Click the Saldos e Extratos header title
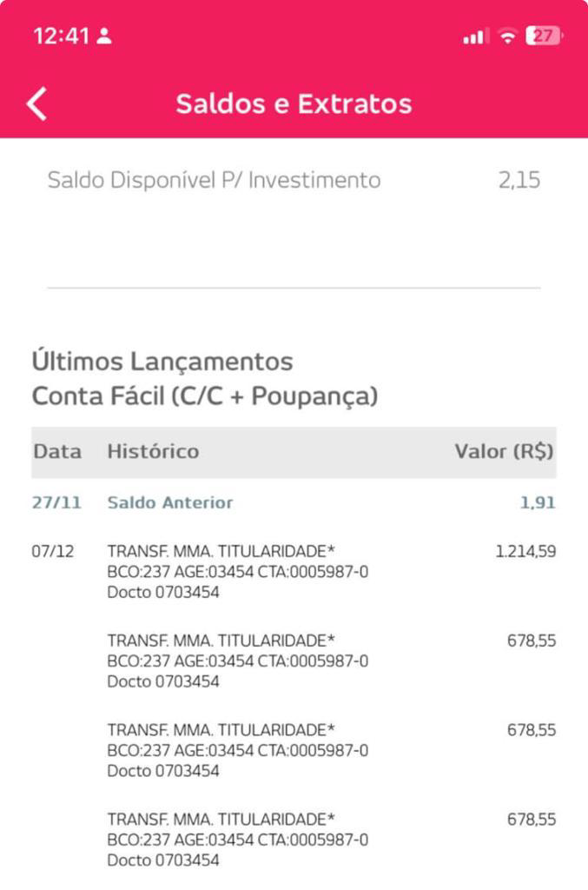 294,103
